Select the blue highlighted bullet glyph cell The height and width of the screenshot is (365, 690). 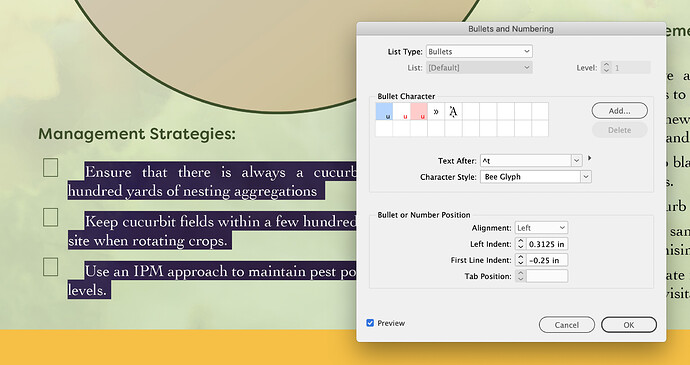pyautogui.click(x=384, y=111)
